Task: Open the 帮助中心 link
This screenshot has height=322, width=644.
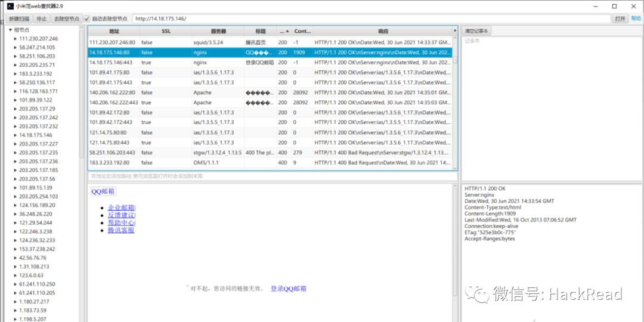Action: (120, 222)
